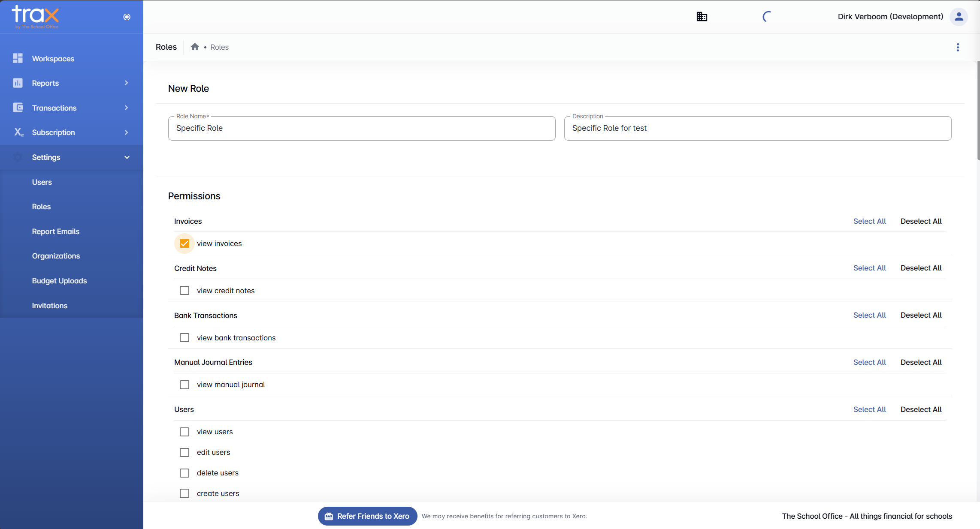Open the Workspaces grid icon
The width and height of the screenshot is (980, 529).
pyautogui.click(x=18, y=58)
